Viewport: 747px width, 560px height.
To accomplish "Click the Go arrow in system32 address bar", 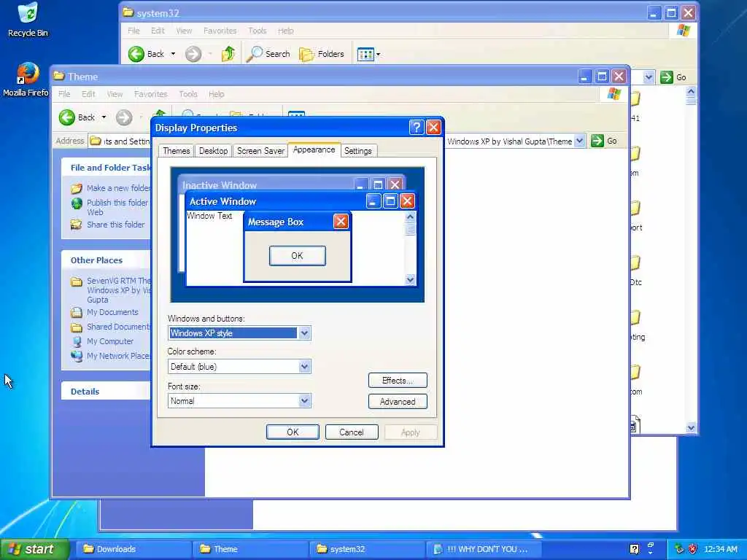I will (x=667, y=77).
